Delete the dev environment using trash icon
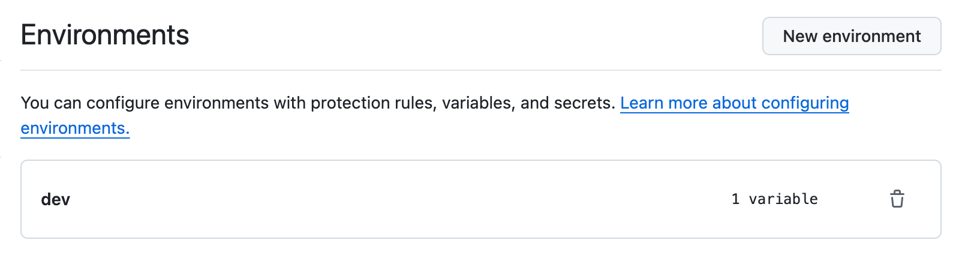The width and height of the screenshot is (980, 264). coord(897,199)
